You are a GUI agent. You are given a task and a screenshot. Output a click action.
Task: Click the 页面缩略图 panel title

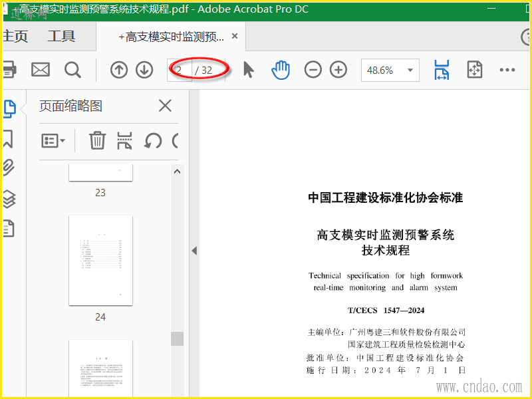pos(70,106)
